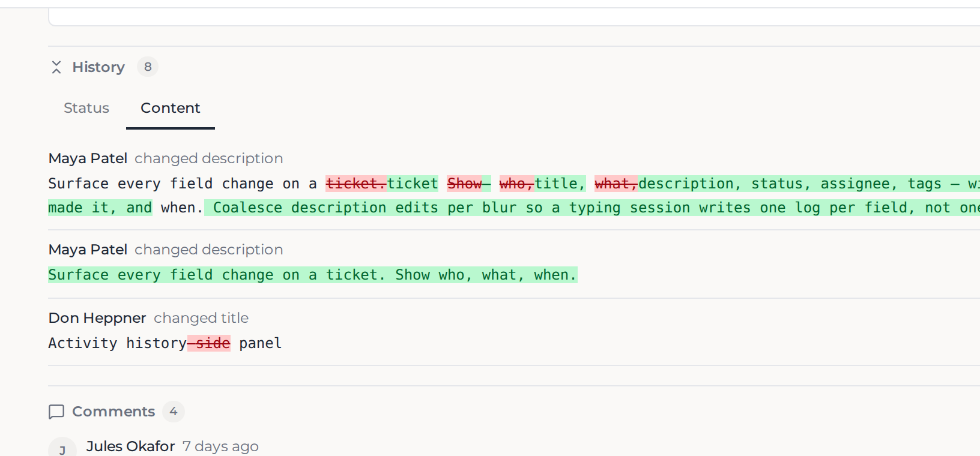
Task: Click the added line 'Surface every field change on a ticket.'
Action: click(x=217, y=275)
